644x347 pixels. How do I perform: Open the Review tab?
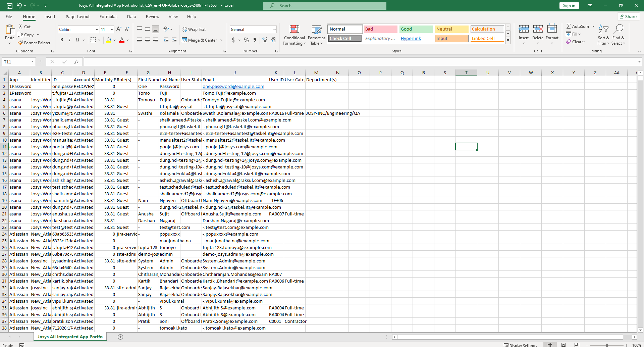tap(153, 17)
